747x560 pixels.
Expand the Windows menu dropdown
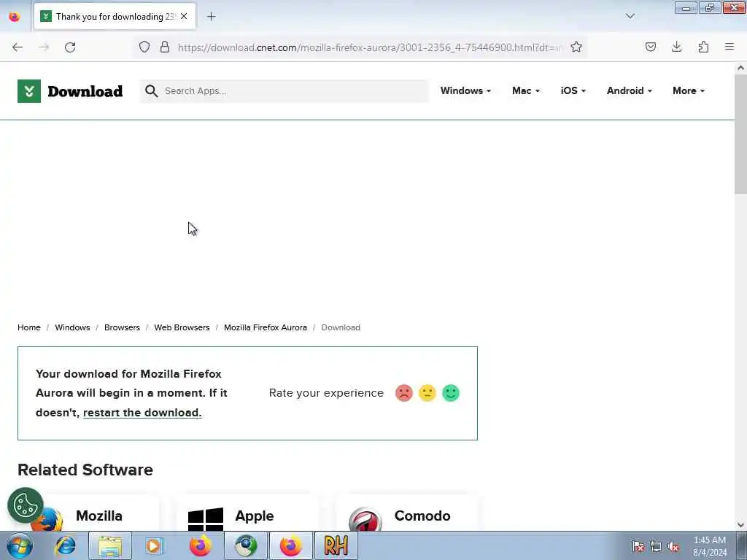click(x=465, y=90)
